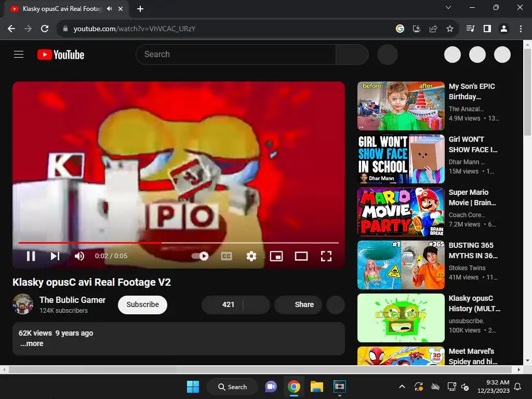Image resolution: width=532 pixels, height=399 pixels.
Task: Seek on the red video progress bar
Action: (x=179, y=243)
